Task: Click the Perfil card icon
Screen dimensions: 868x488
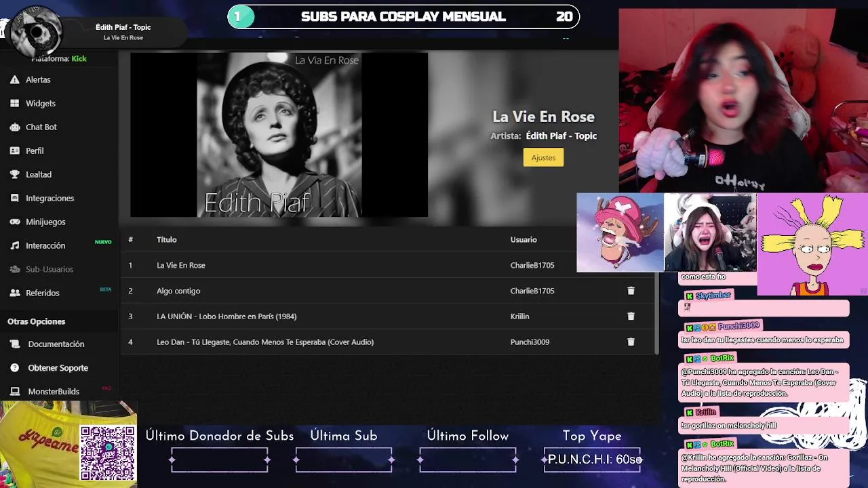Action: coord(14,150)
